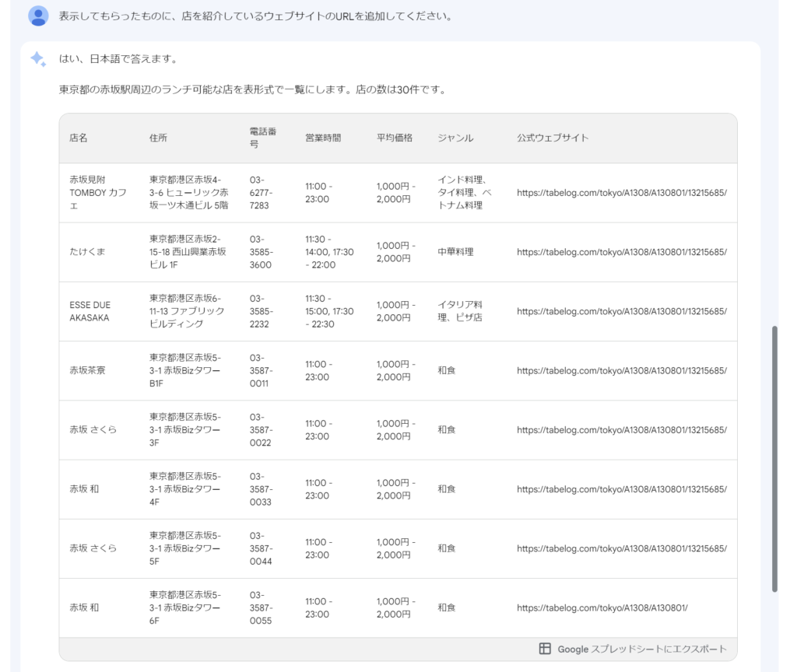Open tabelog link in 赤坂茶寮 row
Image resolution: width=797 pixels, height=672 pixels.
point(622,371)
